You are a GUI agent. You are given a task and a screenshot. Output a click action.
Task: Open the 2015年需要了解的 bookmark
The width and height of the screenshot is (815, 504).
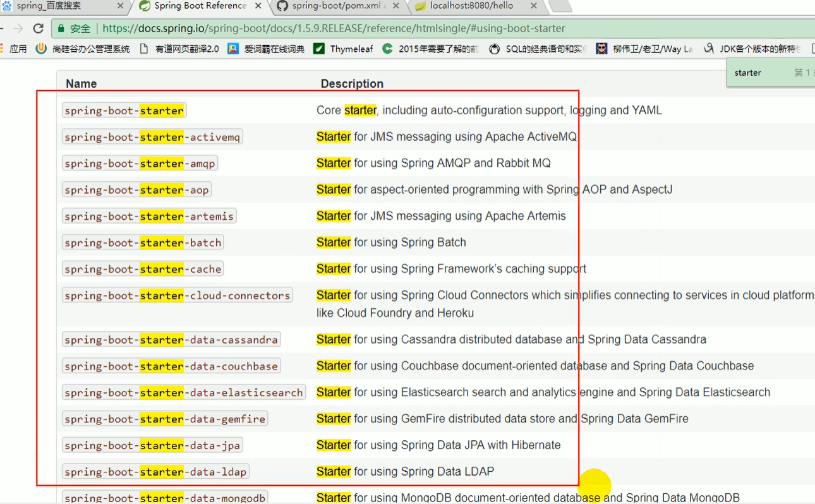(430, 49)
